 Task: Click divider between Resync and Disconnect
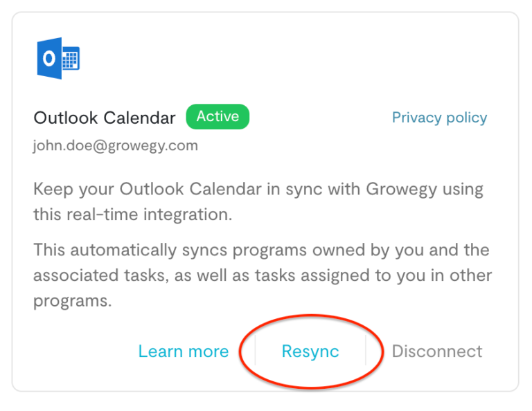[366, 351]
